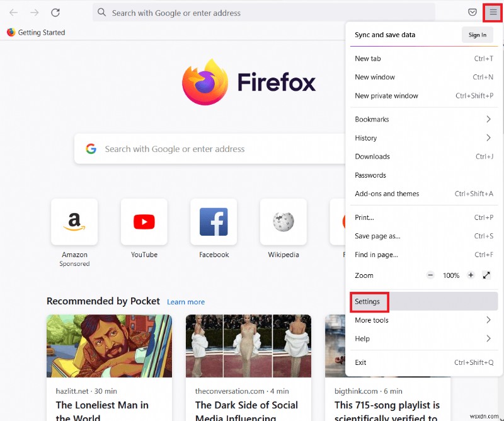The image size is (504, 421).
Task: Click the hamburger application menu icon
Action: click(492, 13)
